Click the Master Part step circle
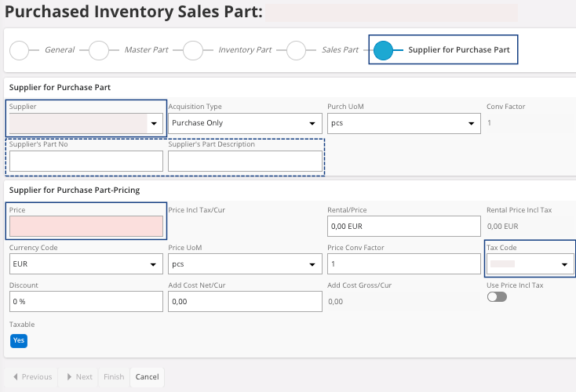 pos(99,50)
